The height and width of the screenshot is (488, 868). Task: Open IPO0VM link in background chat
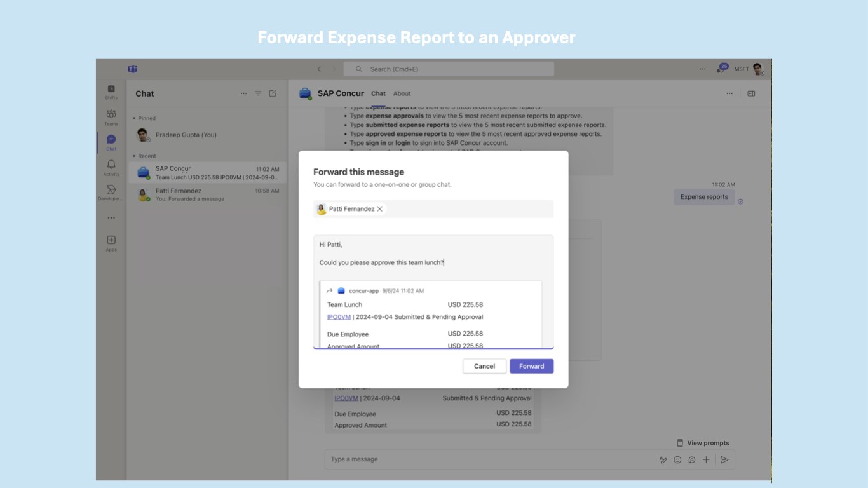(x=346, y=398)
